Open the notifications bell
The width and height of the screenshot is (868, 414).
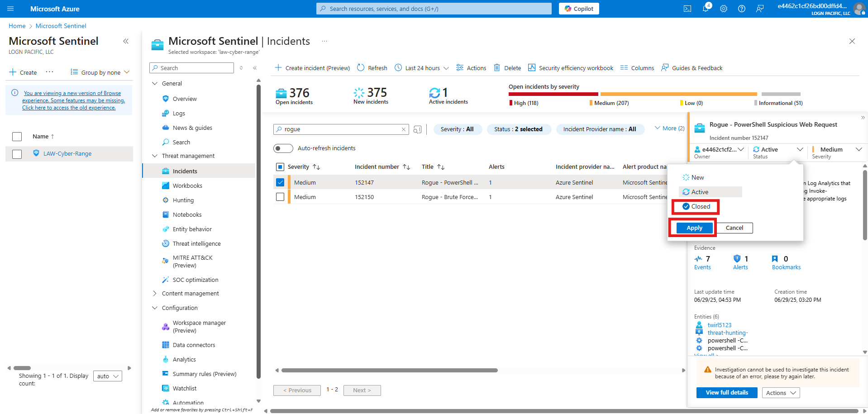(706, 9)
